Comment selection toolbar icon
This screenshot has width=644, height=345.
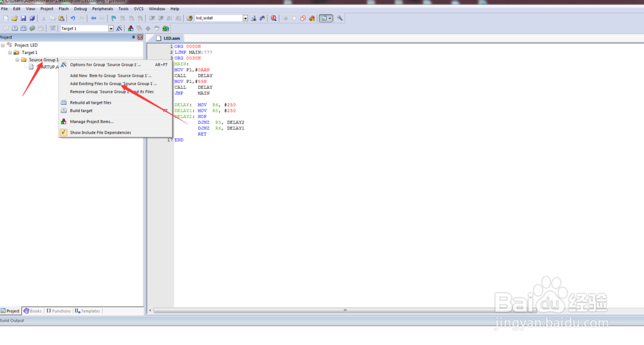click(x=169, y=18)
